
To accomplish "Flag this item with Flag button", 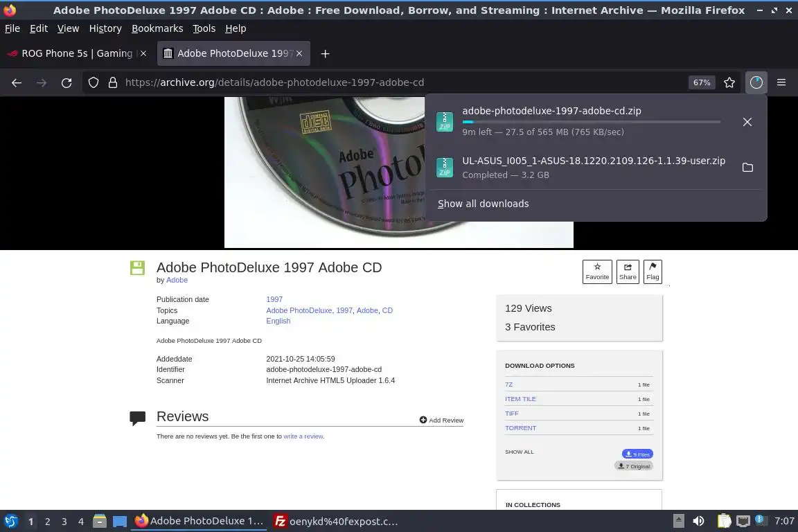I will click(653, 272).
